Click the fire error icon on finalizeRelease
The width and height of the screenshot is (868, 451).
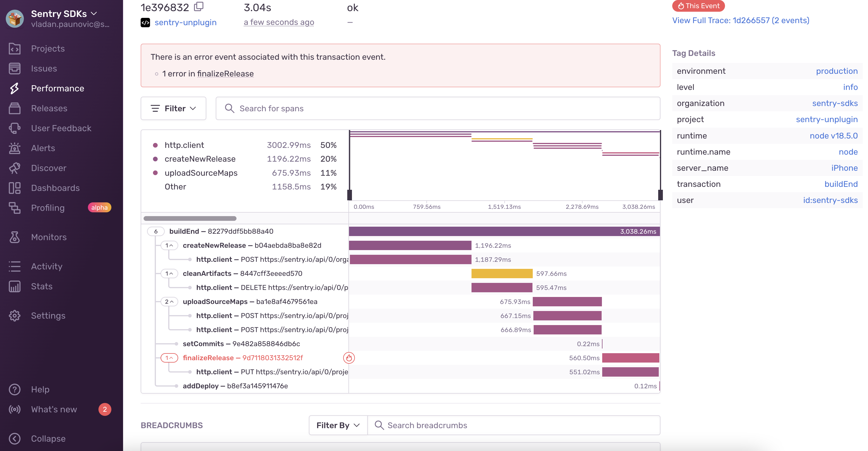349,358
